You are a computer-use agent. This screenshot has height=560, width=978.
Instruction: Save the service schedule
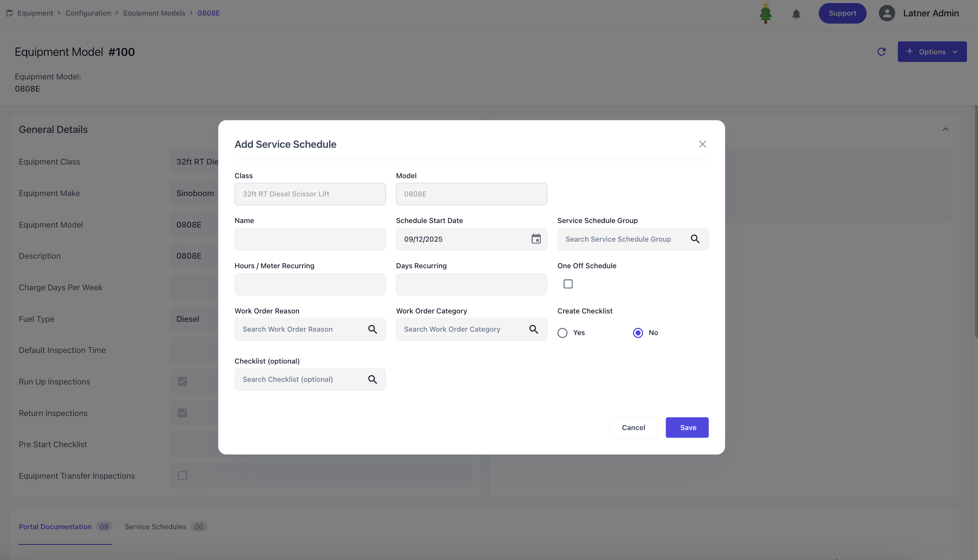tap(687, 427)
